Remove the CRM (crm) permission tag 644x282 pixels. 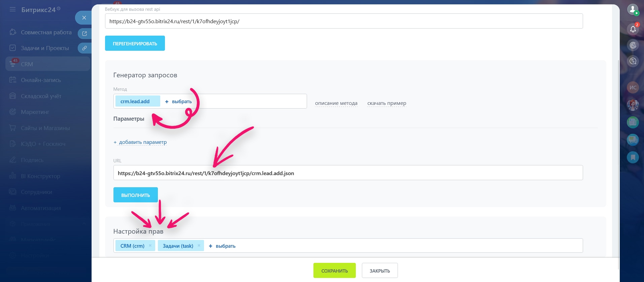pyautogui.click(x=150, y=246)
